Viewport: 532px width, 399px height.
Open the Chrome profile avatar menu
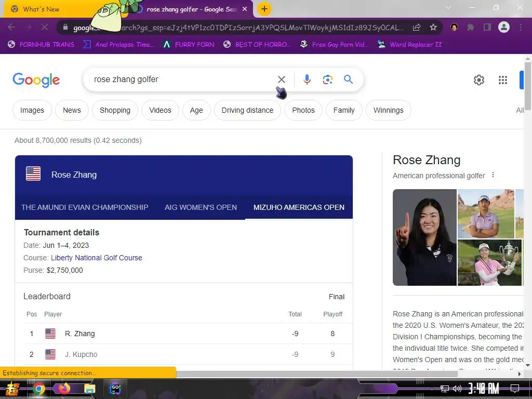click(x=504, y=27)
